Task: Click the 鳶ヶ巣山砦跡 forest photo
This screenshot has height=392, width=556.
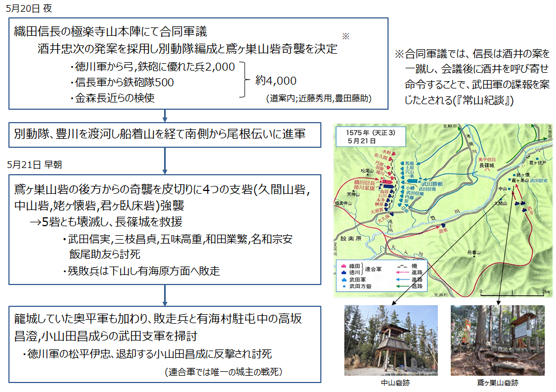Action: [497, 340]
